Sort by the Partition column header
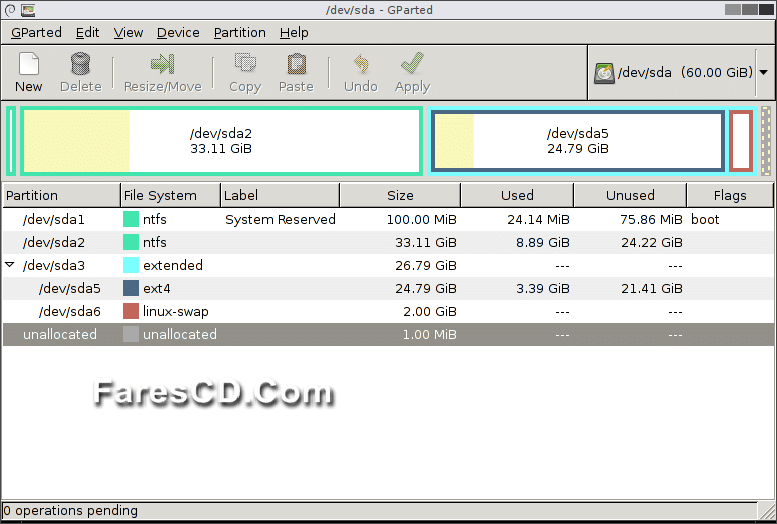777x524 pixels. (x=61, y=195)
